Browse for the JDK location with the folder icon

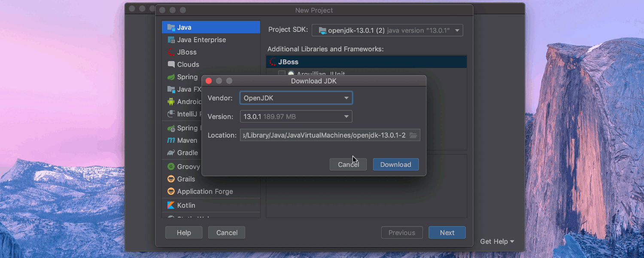[x=413, y=135]
